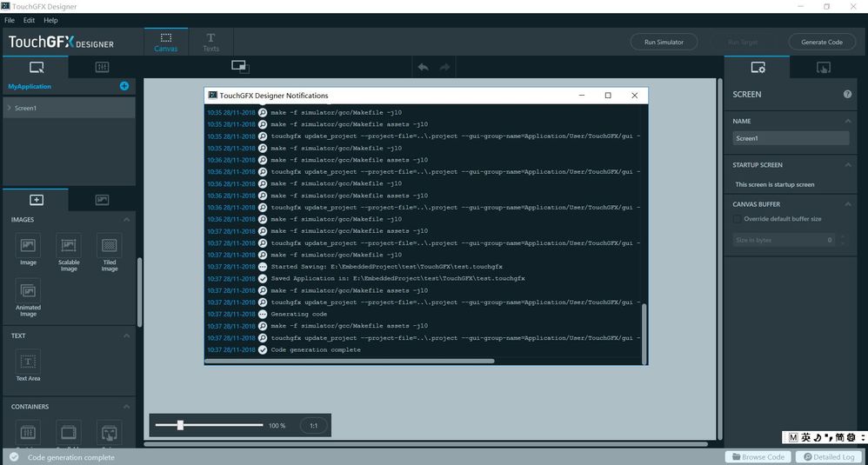Toggle the IME simplified Chinese 简 mode
868x465 pixels.
839,437
